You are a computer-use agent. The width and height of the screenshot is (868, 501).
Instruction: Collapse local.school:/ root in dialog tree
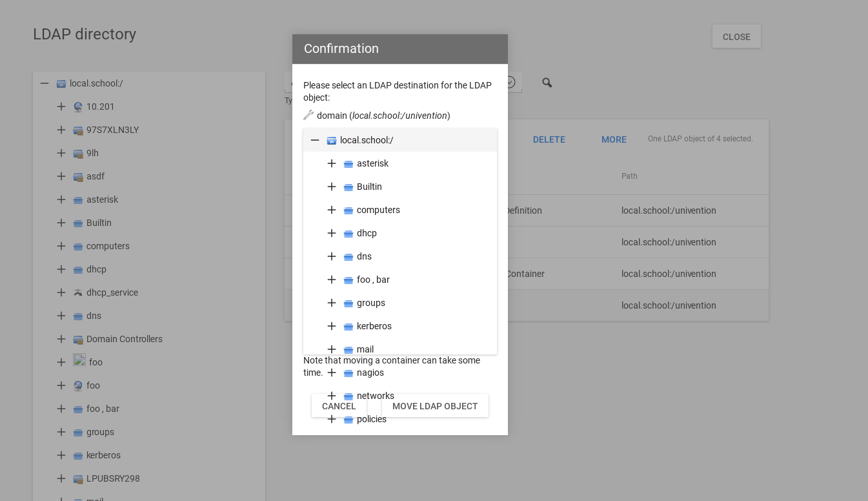click(315, 140)
